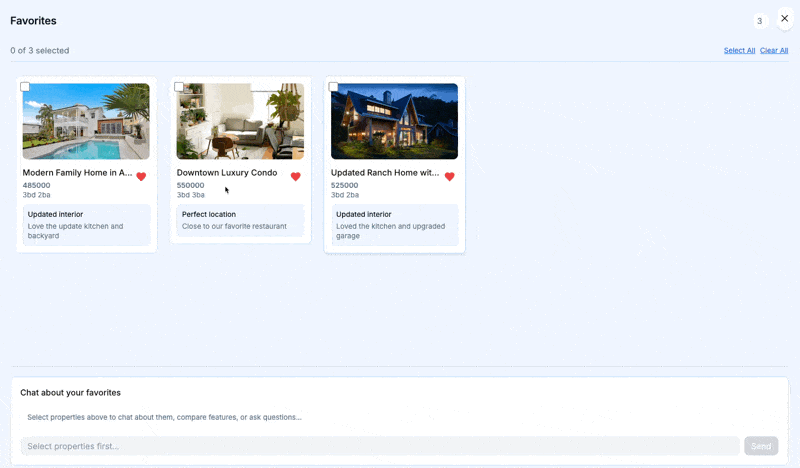The height and width of the screenshot is (468, 800).
Task: Click the 'Modern Family Home in A...' title
Action: point(77,173)
